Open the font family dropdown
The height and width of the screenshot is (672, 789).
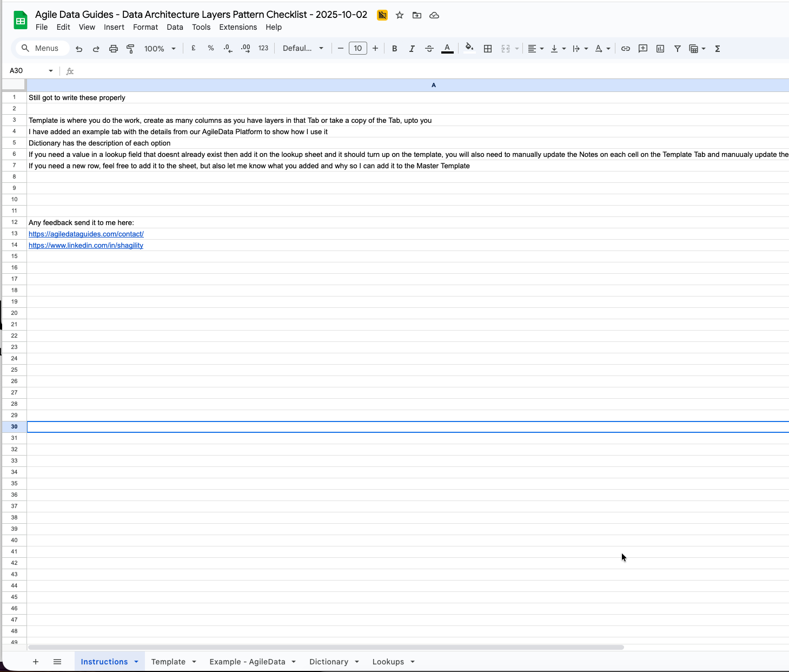303,48
